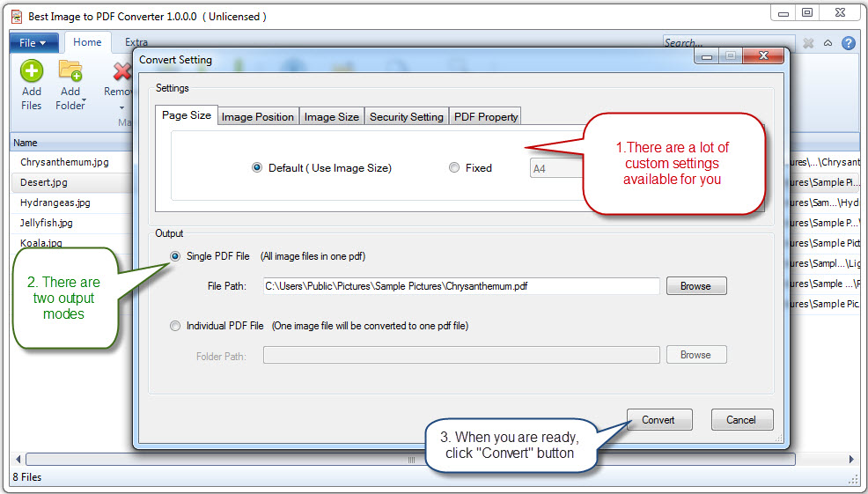868x494 pixels.
Task: Open the A4 page size dropdown
Action: [x=556, y=168]
